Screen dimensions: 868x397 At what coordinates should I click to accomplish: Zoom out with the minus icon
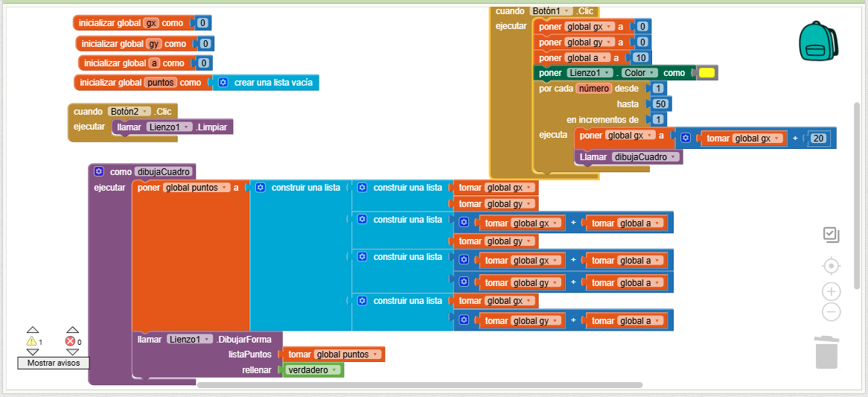click(832, 312)
